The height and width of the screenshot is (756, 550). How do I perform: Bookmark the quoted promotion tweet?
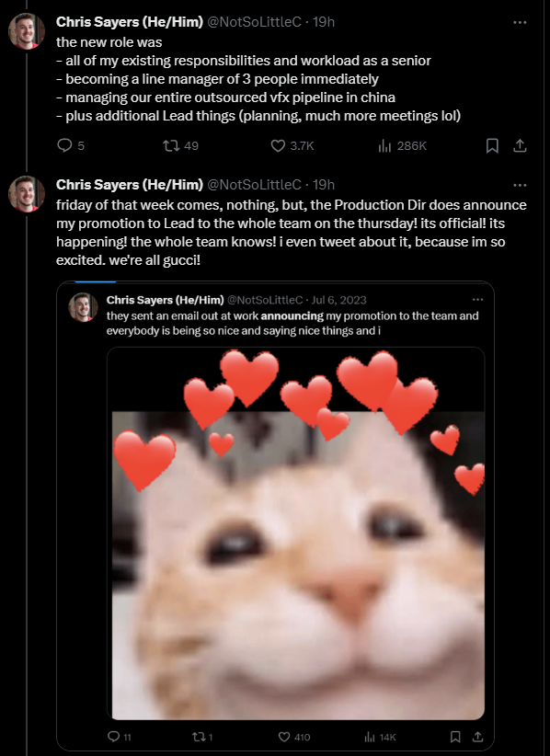pyautogui.click(x=455, y=737)
